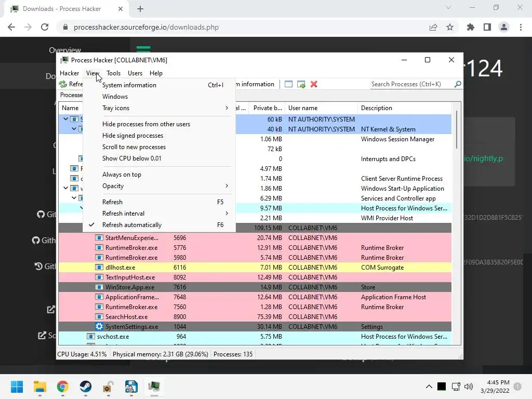The width and height of the screenshot is (532, 399).
Task: Collapse the topmost process tree node
Action: pos(66,119)
